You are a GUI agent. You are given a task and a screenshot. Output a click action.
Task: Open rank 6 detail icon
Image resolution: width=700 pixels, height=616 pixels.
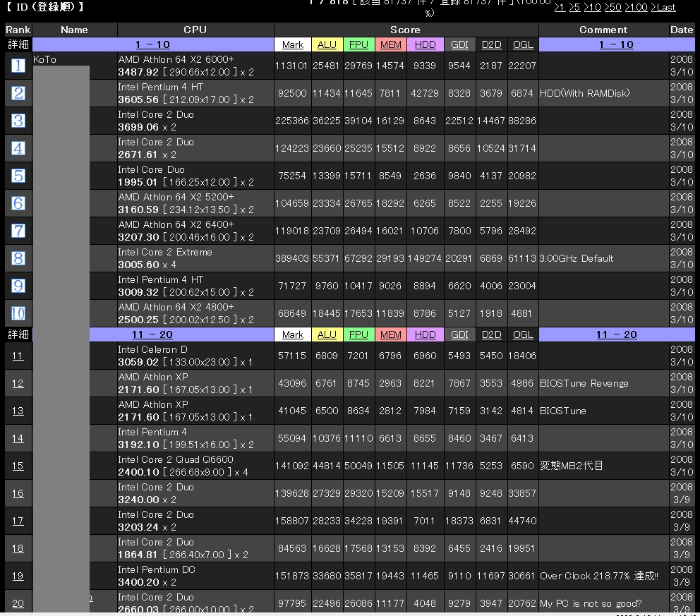click(x=18, y=203)
